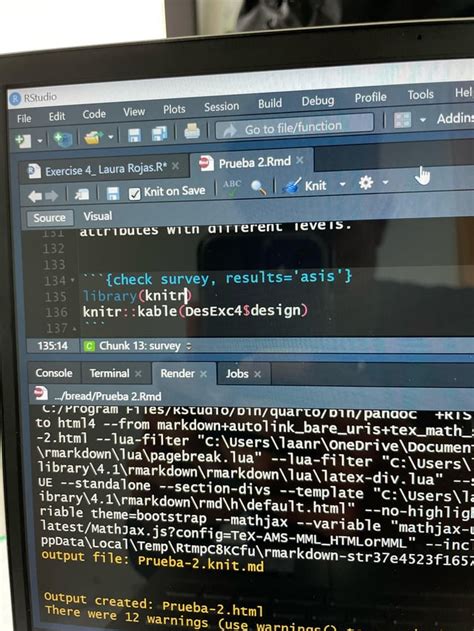The height and width of the screenshot is (631, 474).
Task: Click the 'Output created: Prueba-2.html' line
Action: [x=153, y=604]
